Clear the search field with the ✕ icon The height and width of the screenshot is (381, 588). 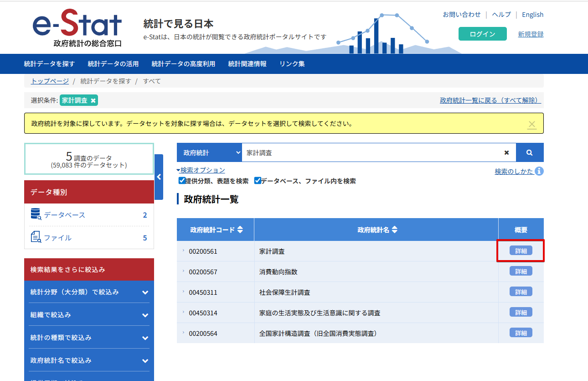506,152
